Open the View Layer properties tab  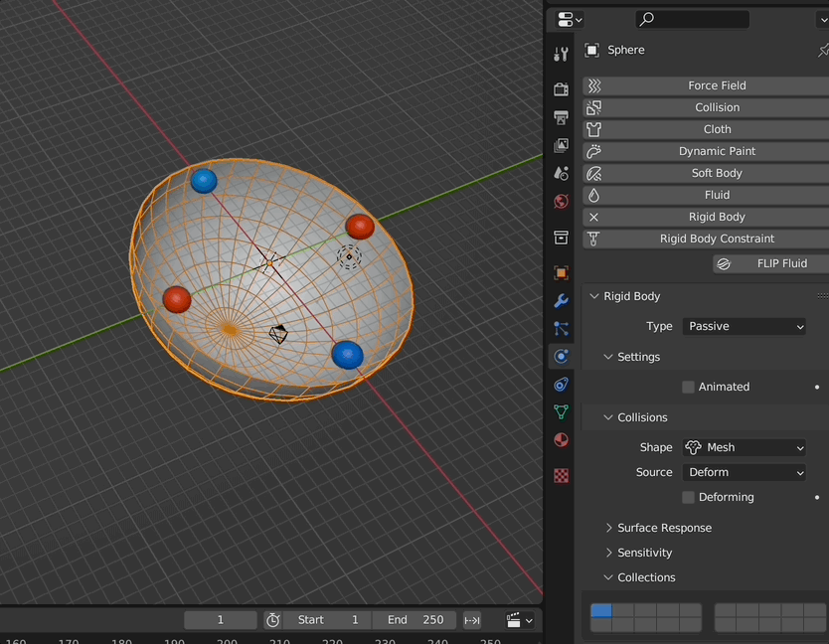561,145
